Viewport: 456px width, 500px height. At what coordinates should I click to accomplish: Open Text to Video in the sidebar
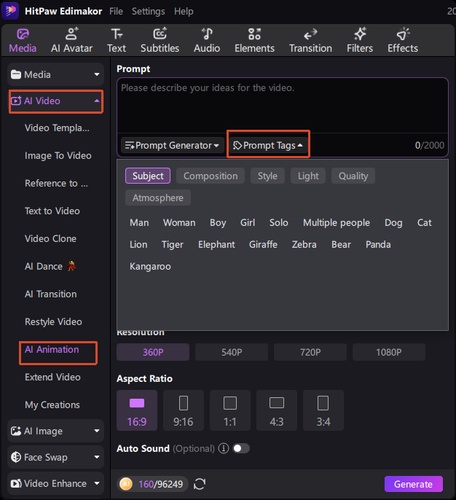52,211
